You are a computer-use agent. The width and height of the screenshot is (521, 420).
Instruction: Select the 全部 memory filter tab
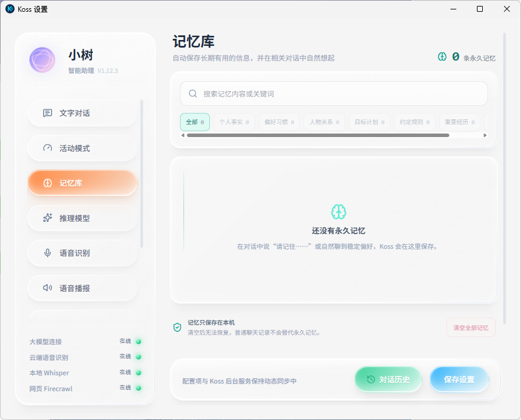click(x=195, y=122)
